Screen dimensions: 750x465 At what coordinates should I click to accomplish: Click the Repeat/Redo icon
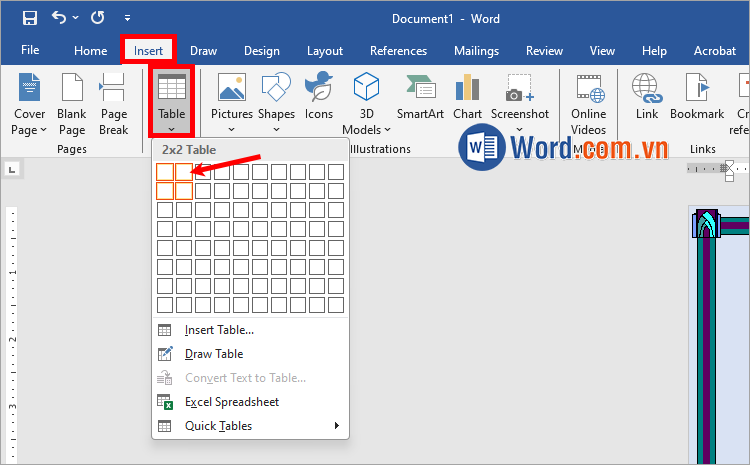98,18
